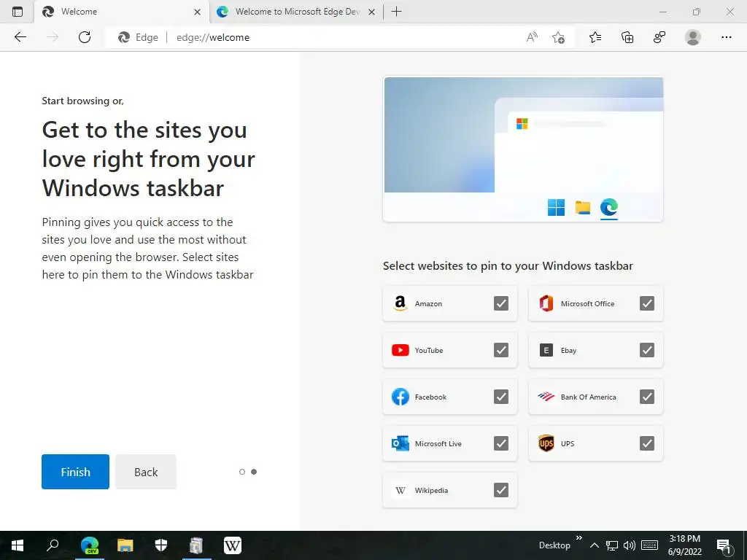
Task: Open a new tab with plus button
Action: tap(396, 12)
